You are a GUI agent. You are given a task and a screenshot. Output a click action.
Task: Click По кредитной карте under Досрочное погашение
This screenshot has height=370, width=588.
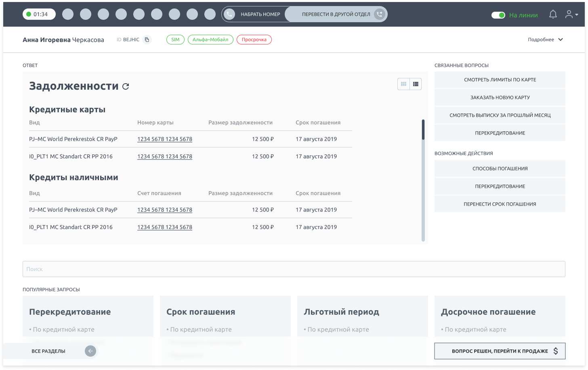click(x=474, y=329)
